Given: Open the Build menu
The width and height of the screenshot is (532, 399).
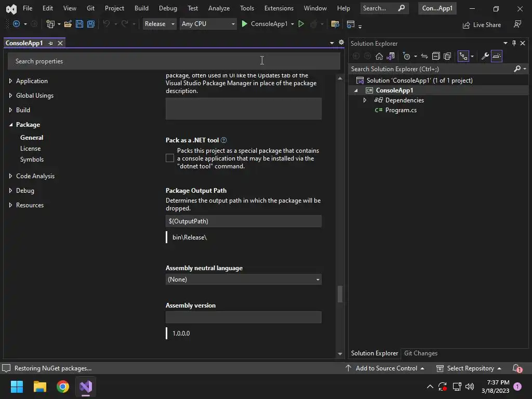Looking at the screenshot, I should pos(141,8).
